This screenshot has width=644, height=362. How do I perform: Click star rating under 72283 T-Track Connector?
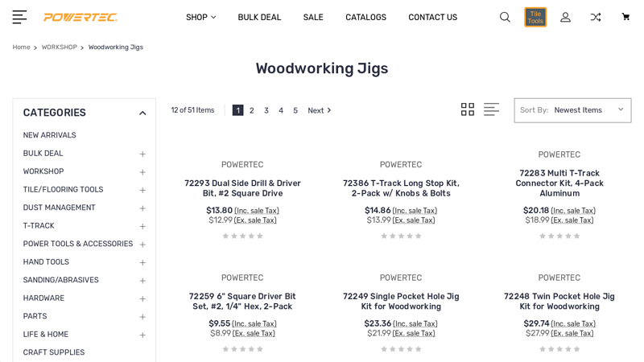click(559, 236)
